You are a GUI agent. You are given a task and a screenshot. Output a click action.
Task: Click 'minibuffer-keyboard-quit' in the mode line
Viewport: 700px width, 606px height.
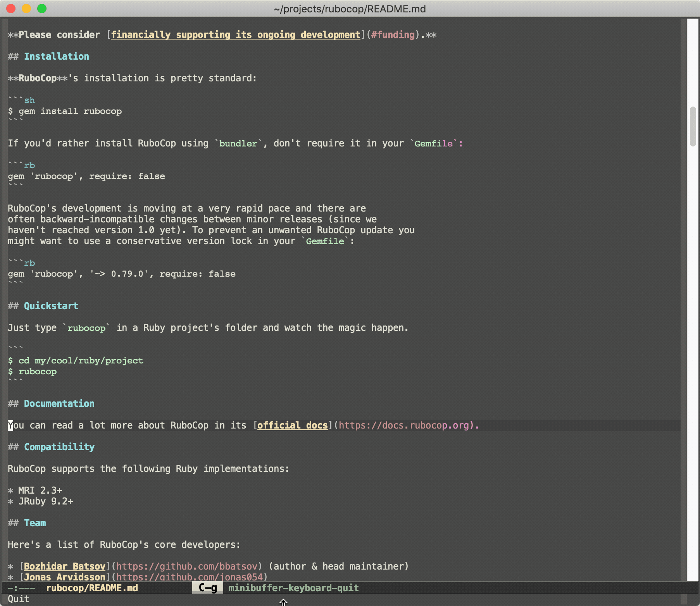(x=293, y=588)
